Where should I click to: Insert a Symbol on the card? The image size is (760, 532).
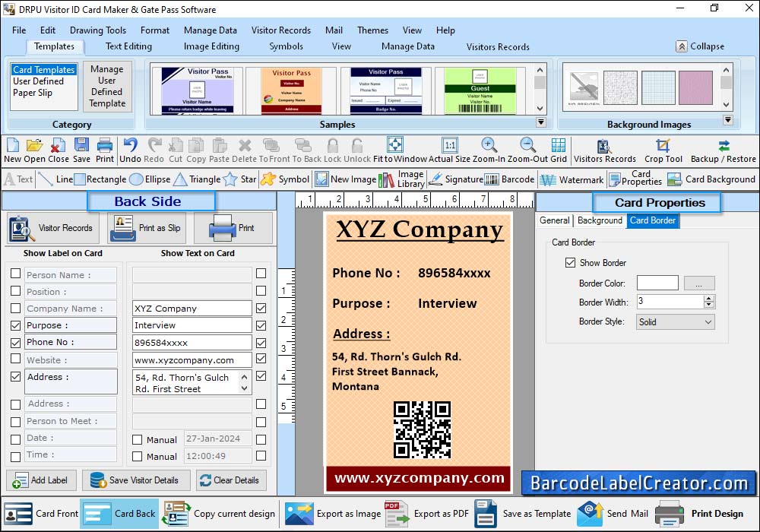[x=285, y=179]
